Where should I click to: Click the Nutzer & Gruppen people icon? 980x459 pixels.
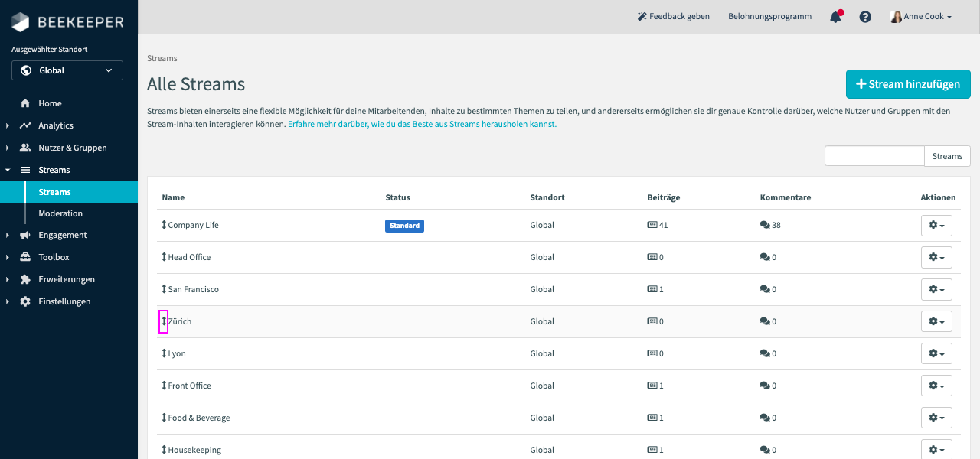point(25,148)
